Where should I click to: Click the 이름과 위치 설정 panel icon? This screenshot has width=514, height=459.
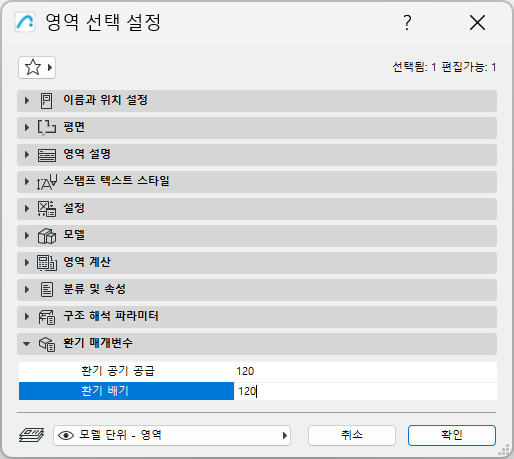pyautogui.click(x=47, y=101)
